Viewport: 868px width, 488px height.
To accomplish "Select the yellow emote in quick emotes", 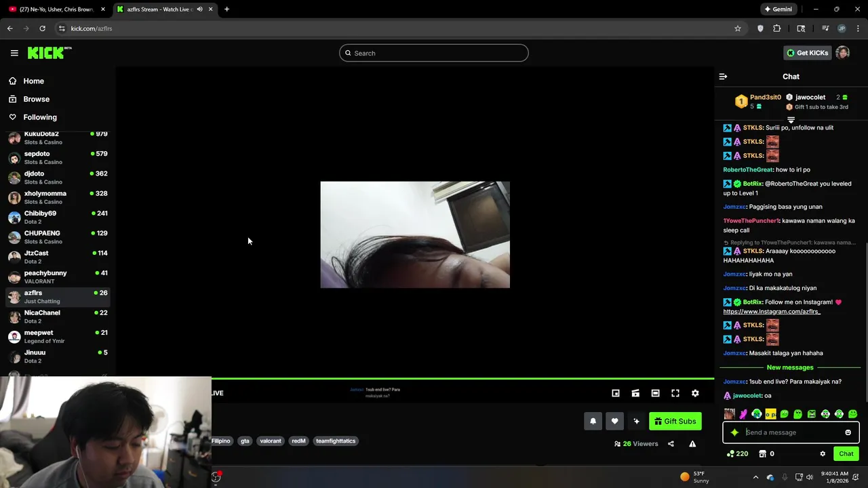I will coord(770,414).
